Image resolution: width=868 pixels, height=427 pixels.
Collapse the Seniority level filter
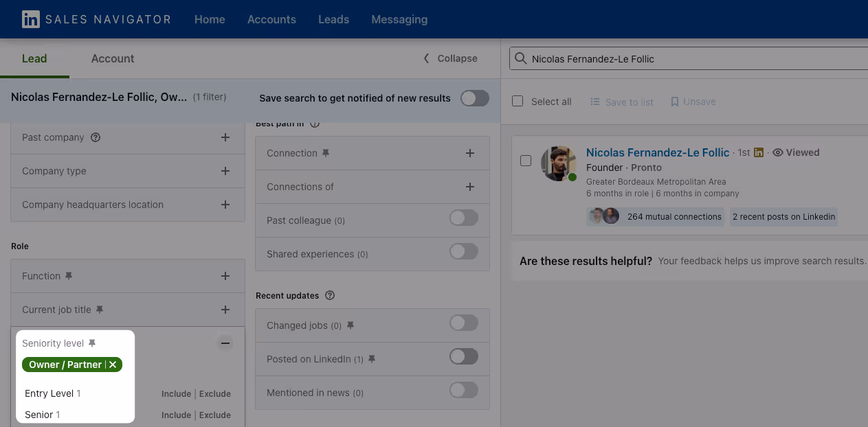225,343
